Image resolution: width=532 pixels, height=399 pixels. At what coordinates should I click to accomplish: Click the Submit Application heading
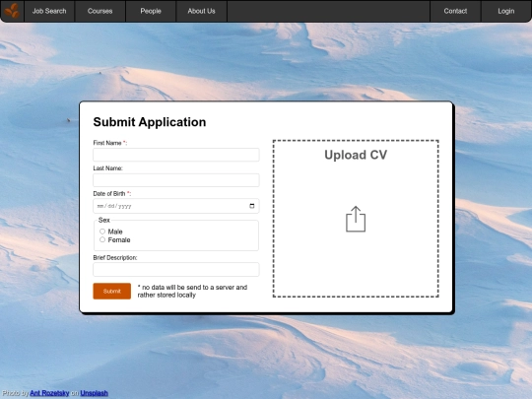pyautogui.click(x=150, y=122)
